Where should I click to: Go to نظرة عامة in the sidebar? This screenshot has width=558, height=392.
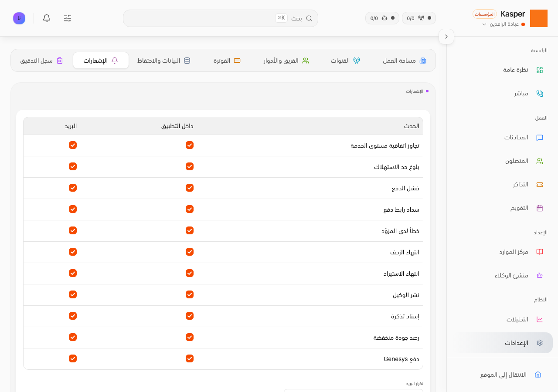click(x=502, y=70)
